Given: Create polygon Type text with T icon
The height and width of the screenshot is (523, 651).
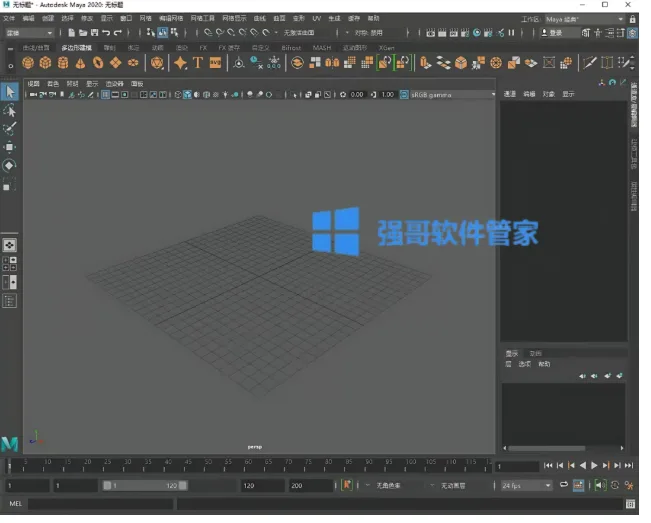Looking at the screenshot, I should click(198, 63).
